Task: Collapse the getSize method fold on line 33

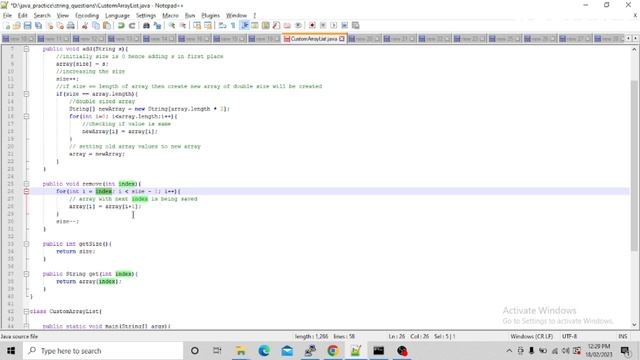Action: [x=26, y=244]
